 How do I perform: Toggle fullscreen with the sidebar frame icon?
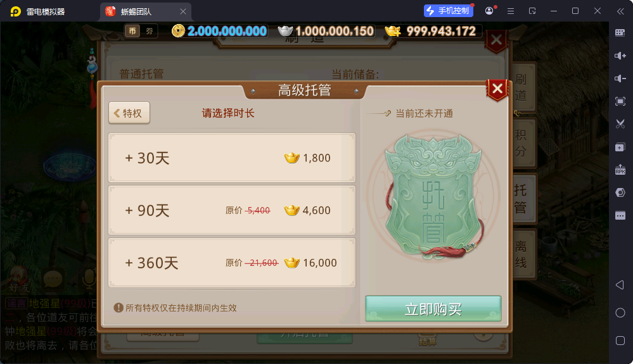(x=620, y=101)
